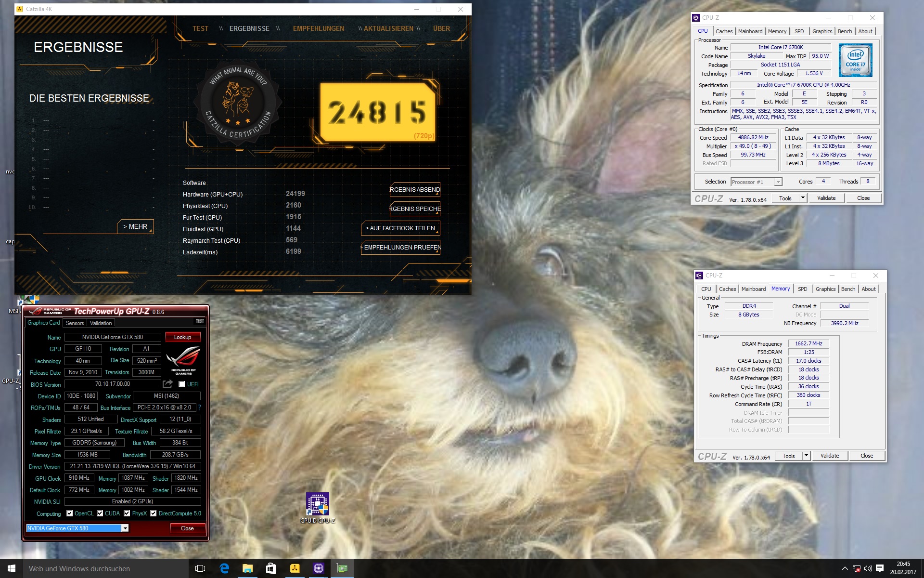Open the Action Center notifications icon
Viewport: 924px width, 578px height.
click(x=880, y=568)
